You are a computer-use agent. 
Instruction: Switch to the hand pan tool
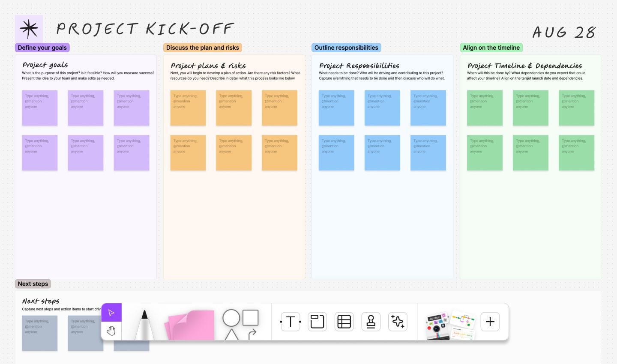111,330
